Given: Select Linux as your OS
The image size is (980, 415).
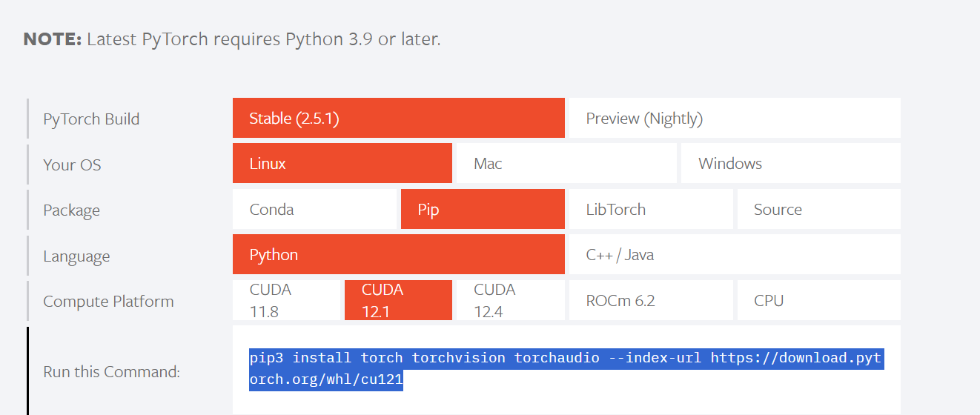Looking at the screenshot, I should (x=342, y=164).
